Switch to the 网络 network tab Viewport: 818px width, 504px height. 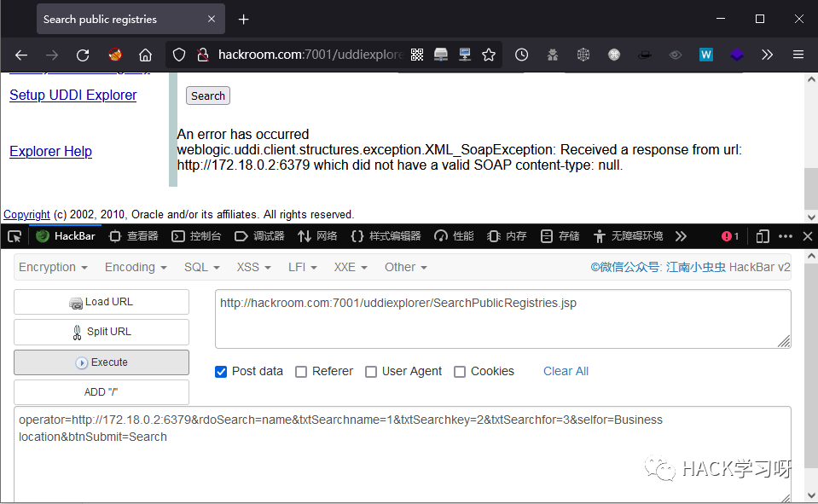pyautogui.click(x=317, y=236)
